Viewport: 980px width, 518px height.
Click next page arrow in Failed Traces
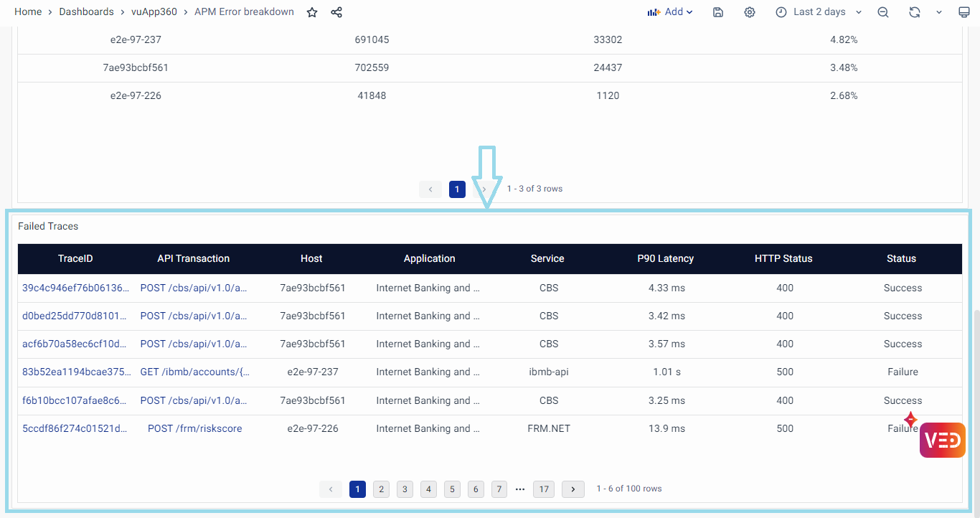click(x=573, y=489)
